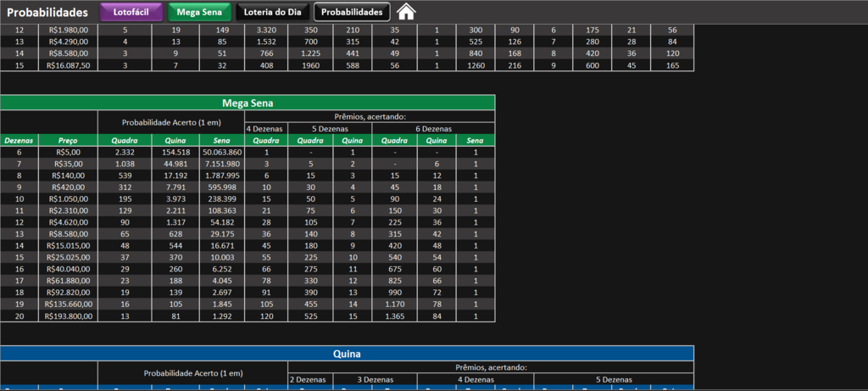The height and width of the screenshot is (391, 868).
Task: Click the 3 Dezenas header in Quina table
Action: click(375, 379)
